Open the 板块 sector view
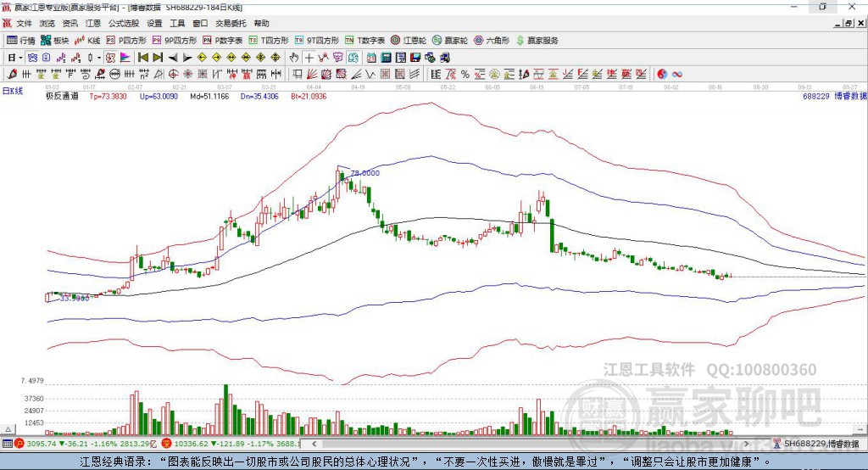 55,41
